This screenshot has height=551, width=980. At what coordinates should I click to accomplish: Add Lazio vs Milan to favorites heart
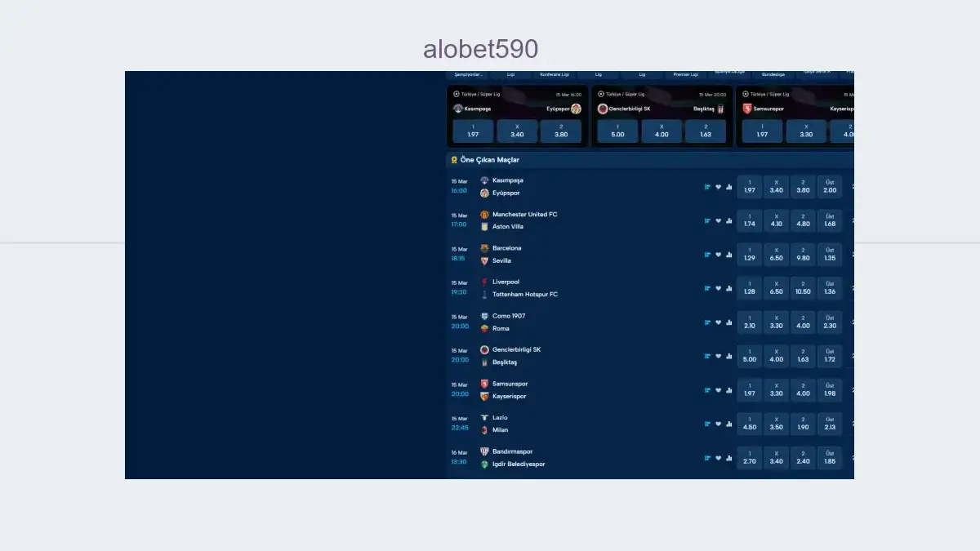click(x=719, y=424)
